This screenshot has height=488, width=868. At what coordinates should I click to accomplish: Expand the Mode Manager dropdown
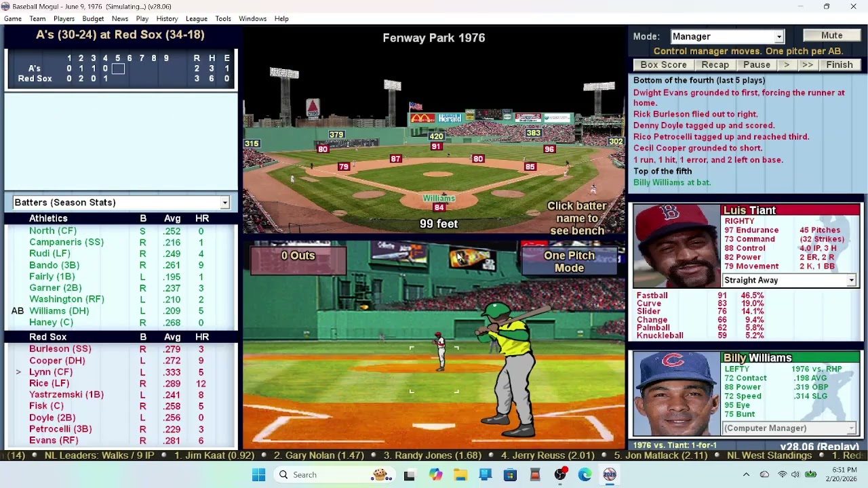(779, 37)
